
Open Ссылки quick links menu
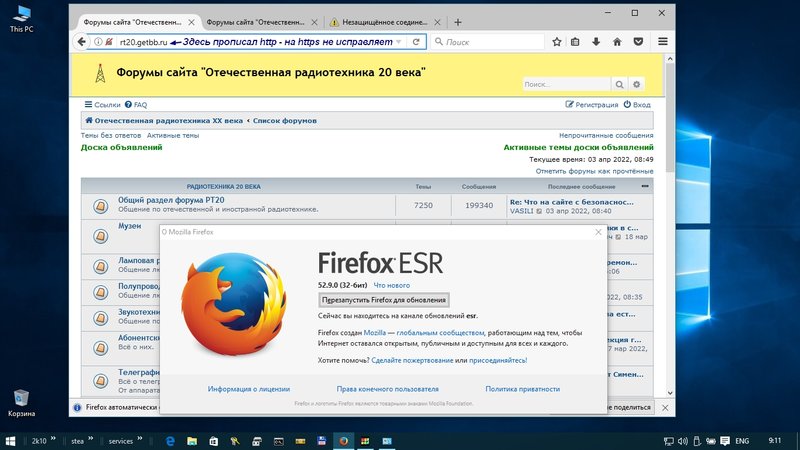coord(103,105)
